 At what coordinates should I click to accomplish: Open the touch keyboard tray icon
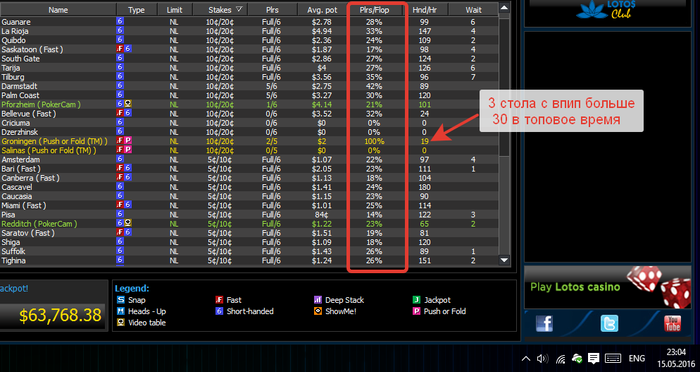point(613,358)
